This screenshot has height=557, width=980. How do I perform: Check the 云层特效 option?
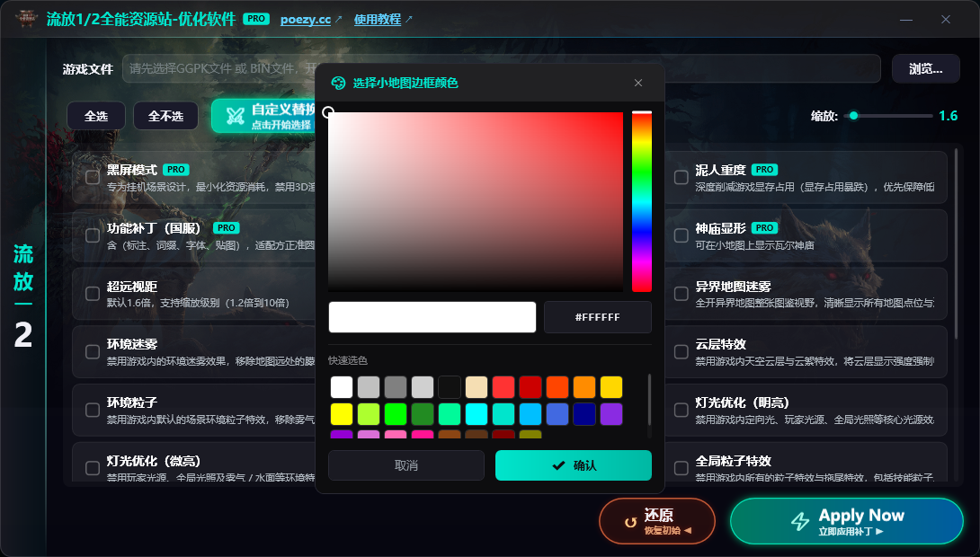pyautogui.click(x=682, y=351)
